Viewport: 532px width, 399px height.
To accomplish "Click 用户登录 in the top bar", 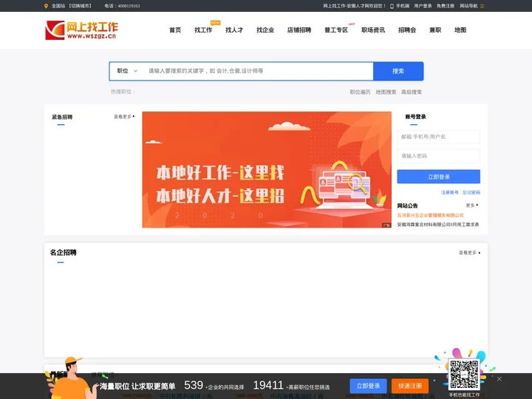I will point(423,6).
